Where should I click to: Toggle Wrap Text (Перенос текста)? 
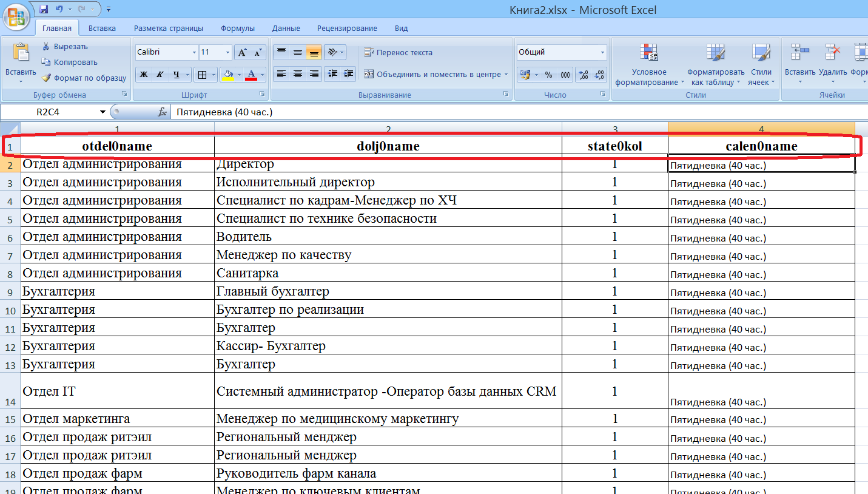point(398,52)
